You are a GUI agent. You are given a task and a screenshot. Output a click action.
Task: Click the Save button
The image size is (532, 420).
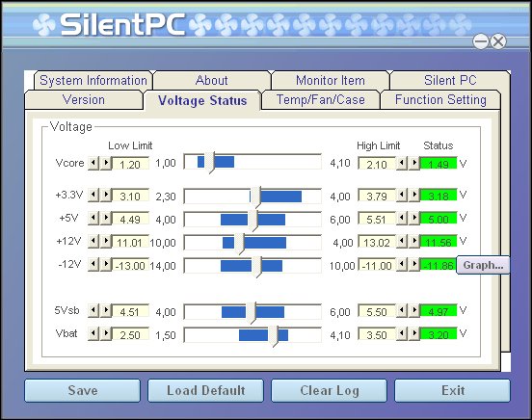tap(83, 390)
